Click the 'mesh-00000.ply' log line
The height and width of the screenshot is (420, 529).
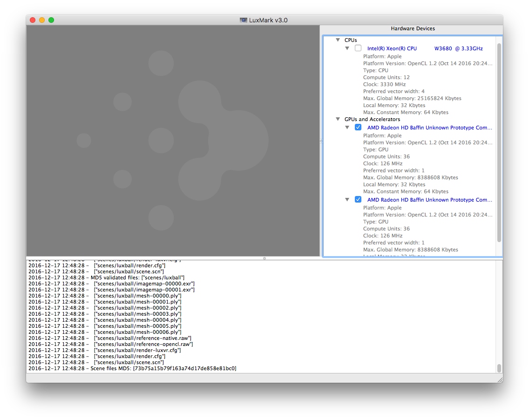coord(105,296)
